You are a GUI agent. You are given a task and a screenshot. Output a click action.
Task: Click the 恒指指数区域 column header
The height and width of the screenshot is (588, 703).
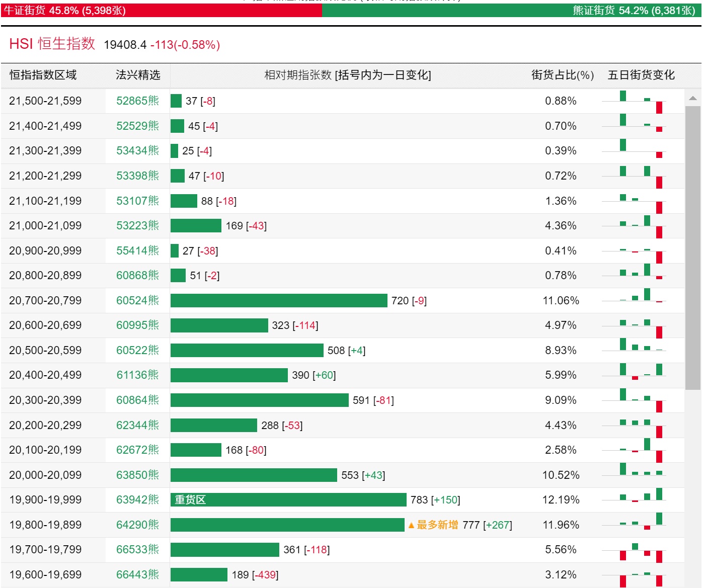click(43, 75)
